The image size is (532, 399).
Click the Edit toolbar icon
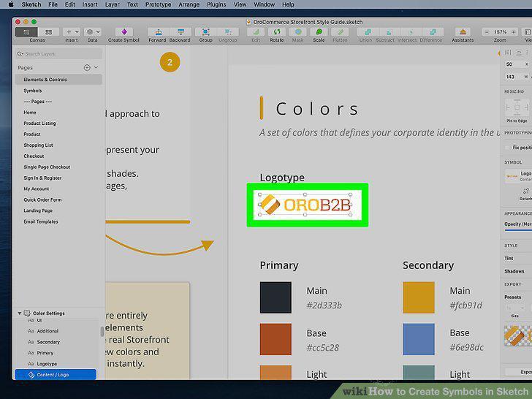[x=256, y=32]
